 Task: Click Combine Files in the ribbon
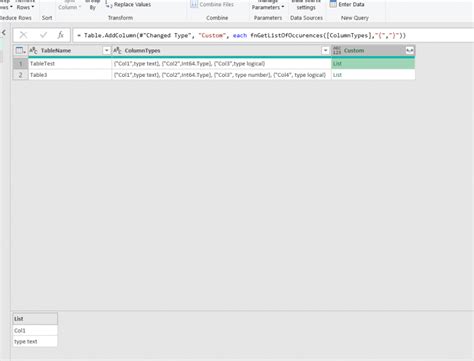tap(212, 5)
